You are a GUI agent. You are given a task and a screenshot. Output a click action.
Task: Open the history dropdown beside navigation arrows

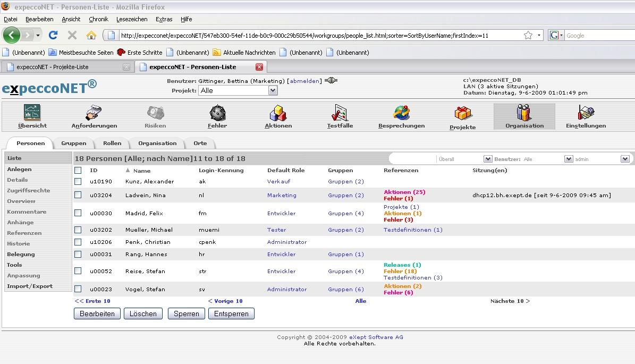coord(38,35)
